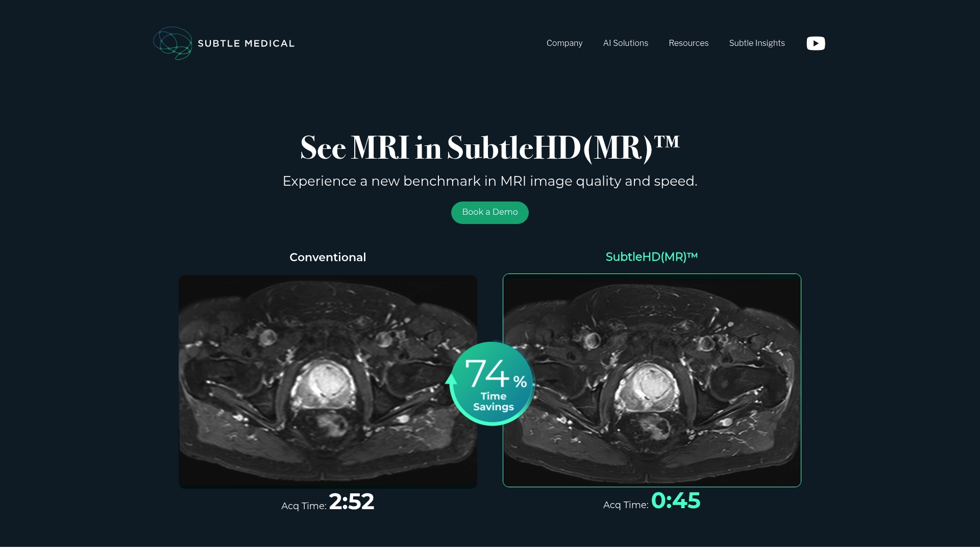Viewport: 980px width, 551px height.
Task: Click the upward arrow on the savings badge
Action: pyautogui.click(x=451, y=380)
